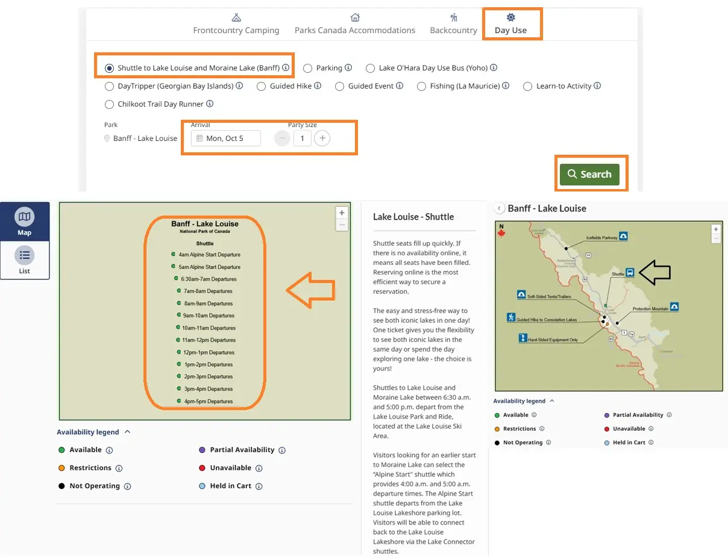Click the Shuttle bus icon on park map

pos(630,272)
